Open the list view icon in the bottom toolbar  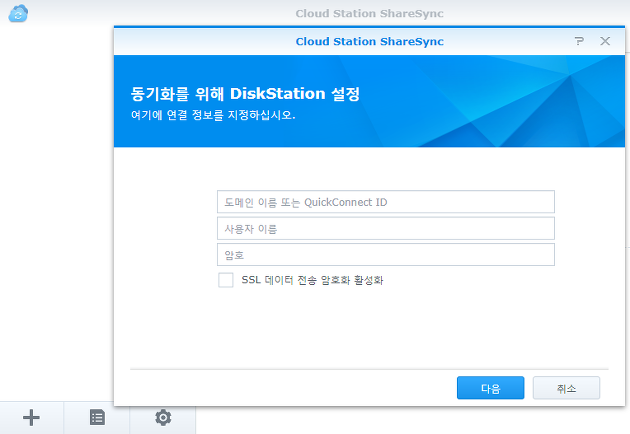97,418
